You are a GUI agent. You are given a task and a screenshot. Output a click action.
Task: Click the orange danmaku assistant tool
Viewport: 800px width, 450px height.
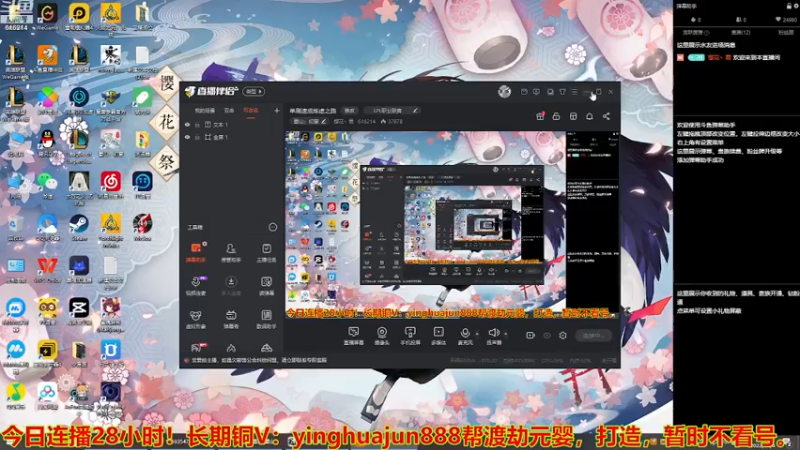[x=196, y=252]
